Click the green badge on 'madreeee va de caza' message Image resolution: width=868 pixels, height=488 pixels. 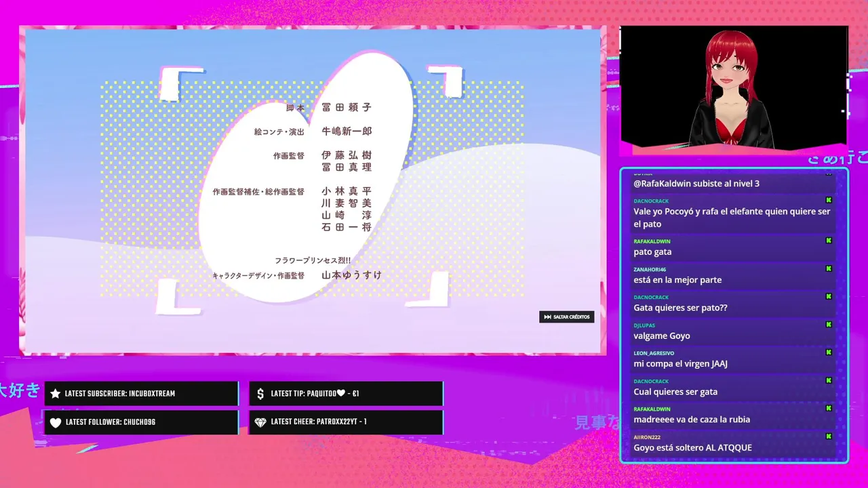click(x=829, y=409)
